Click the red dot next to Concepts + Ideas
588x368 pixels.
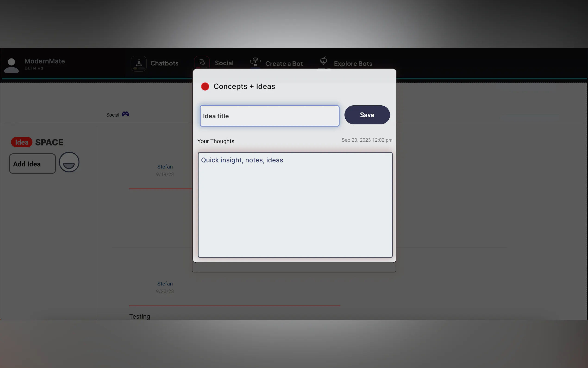(205, 87)
